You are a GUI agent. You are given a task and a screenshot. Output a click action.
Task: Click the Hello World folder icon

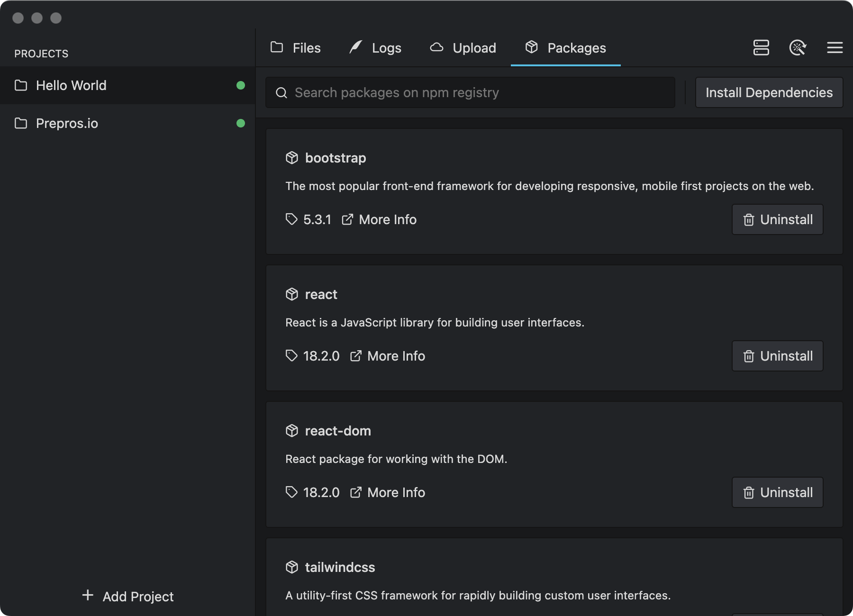pyautogui.click(x=21, y=85)
